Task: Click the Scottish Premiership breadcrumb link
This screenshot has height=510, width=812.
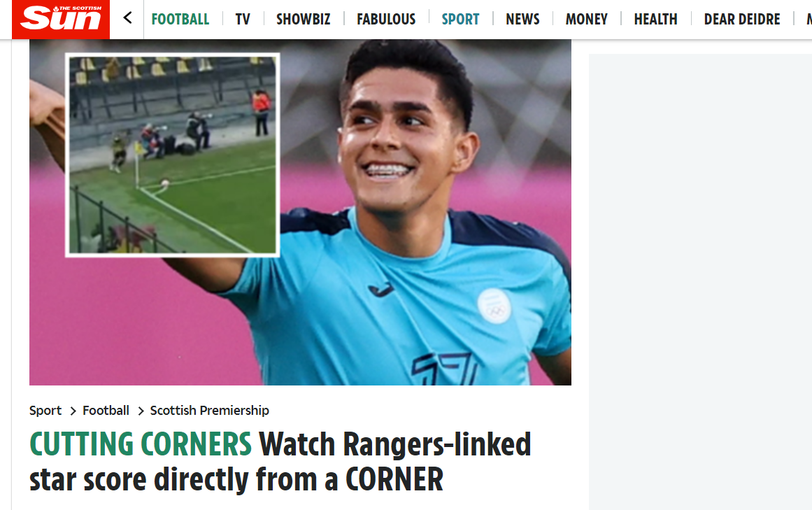Action: pos(209,411)
